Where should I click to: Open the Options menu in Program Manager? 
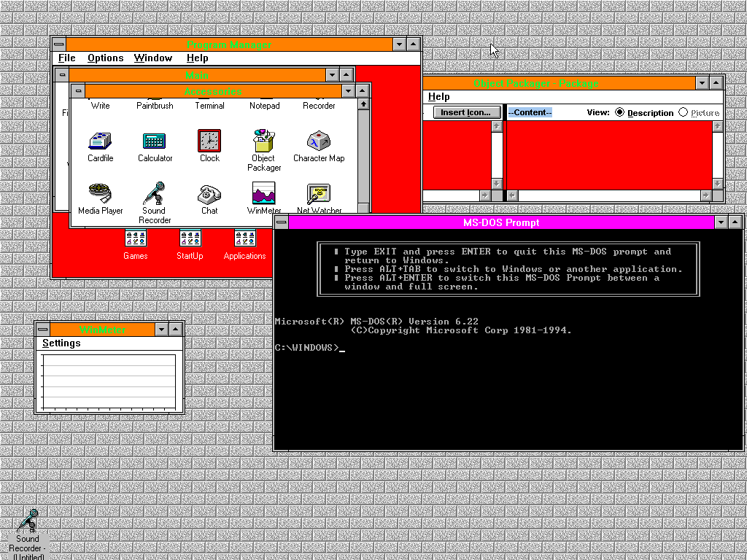coord(105,58)
